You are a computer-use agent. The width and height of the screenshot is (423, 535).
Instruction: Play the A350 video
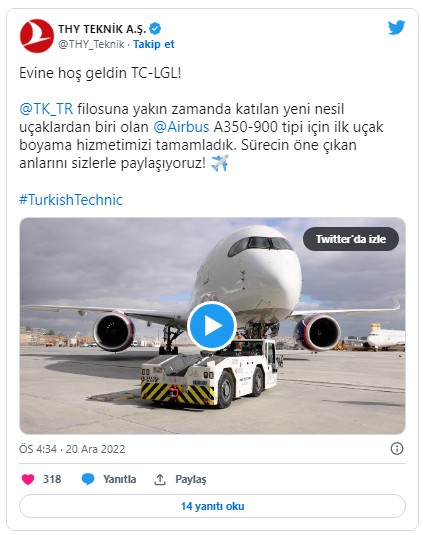coord(212,326)
